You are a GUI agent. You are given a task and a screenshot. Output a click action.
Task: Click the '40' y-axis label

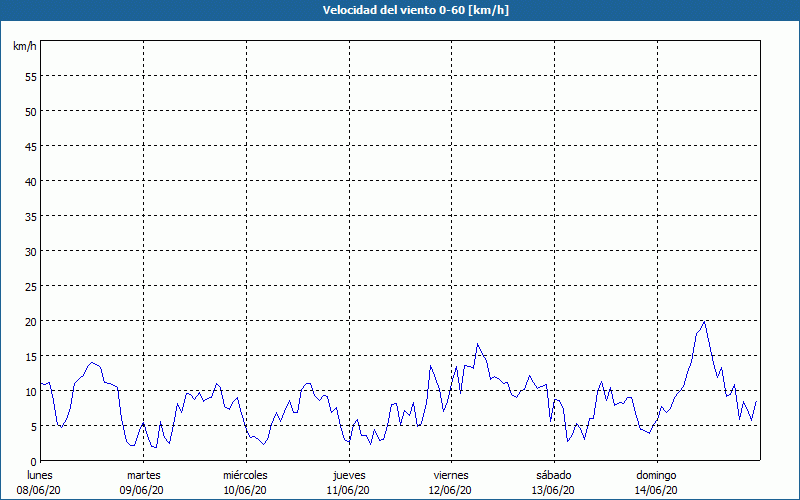(x=31, y=182)
